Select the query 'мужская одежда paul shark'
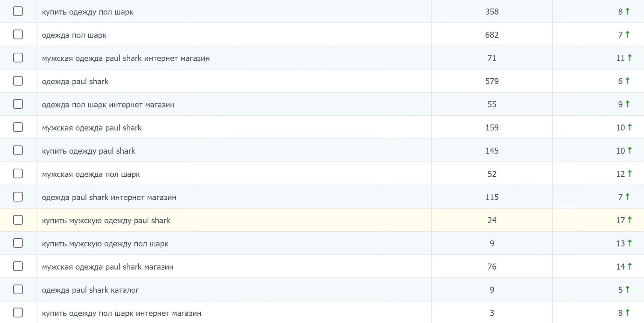644x323 pixels. click(x=92, y=128)
